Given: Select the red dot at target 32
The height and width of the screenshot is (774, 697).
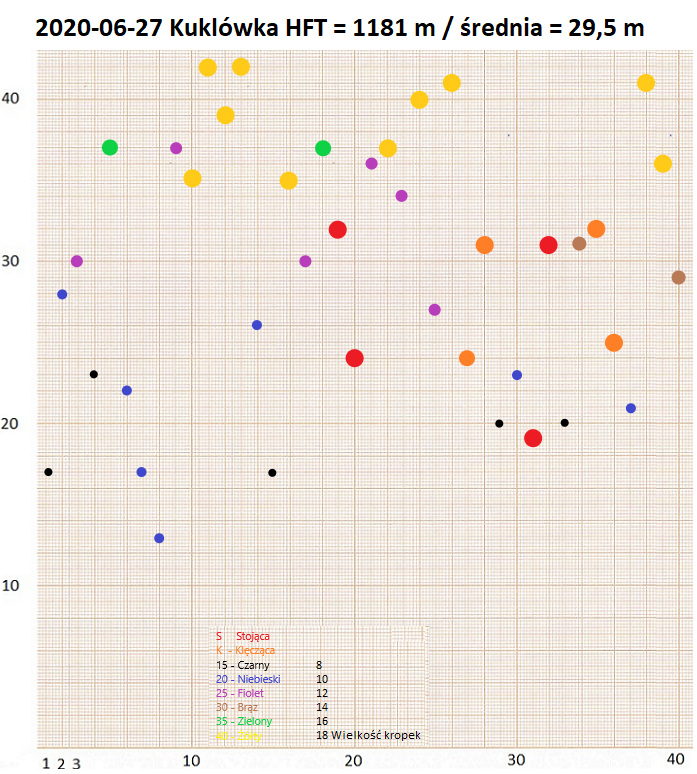Looking at the screenshot, I should [x=548, y=245].
